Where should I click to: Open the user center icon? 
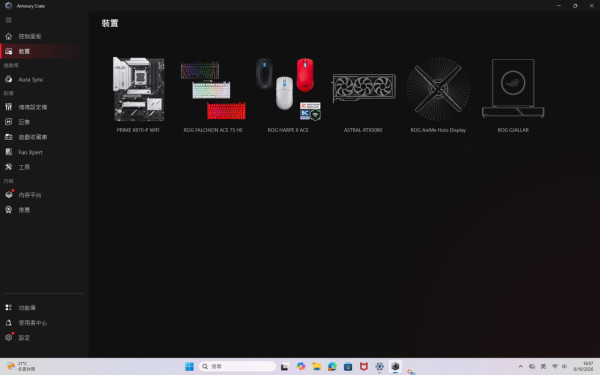[x=8, y=323]
